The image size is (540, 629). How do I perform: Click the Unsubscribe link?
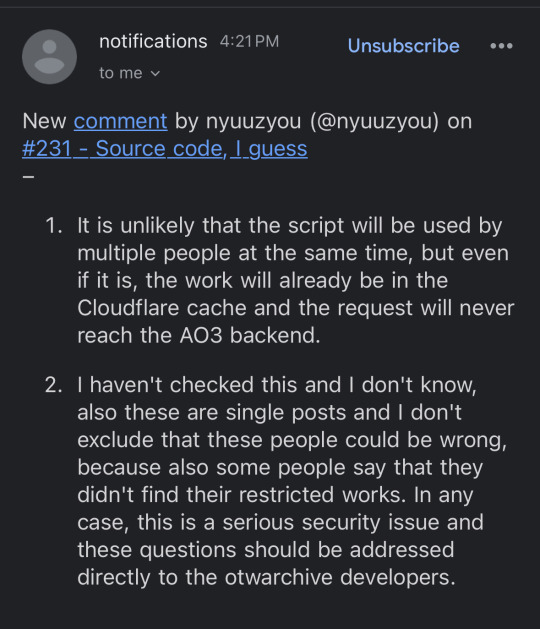(x=404, y=46)
